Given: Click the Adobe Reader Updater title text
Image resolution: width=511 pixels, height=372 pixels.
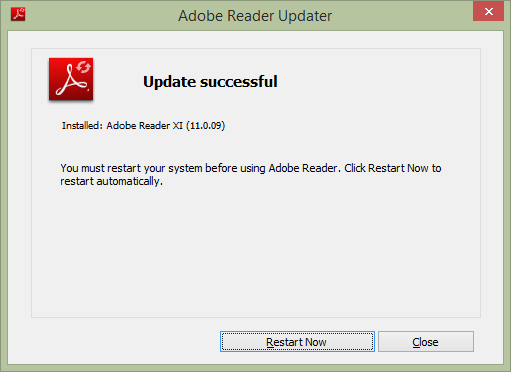Looking at the screenshot, I should click(x=255, y=16).
